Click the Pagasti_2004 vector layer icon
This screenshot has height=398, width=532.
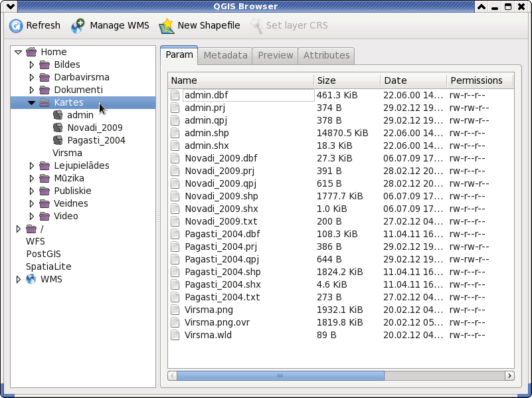tap(58, 140)
